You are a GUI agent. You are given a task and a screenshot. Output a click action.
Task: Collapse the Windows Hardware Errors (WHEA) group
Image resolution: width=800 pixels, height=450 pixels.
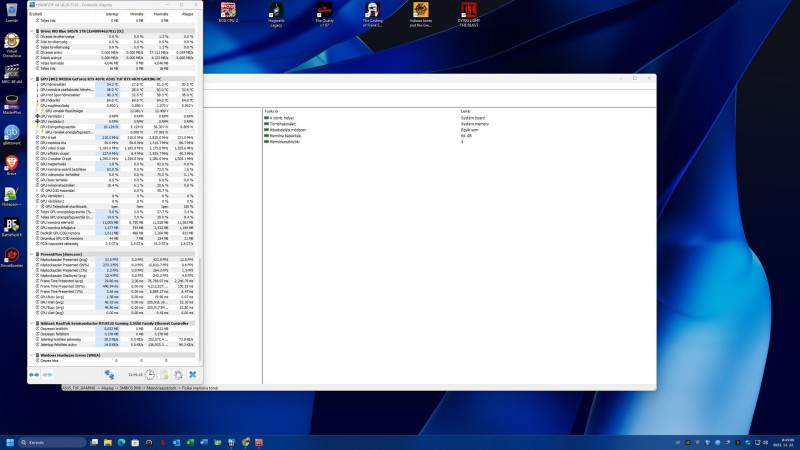(x=34, y=355)
